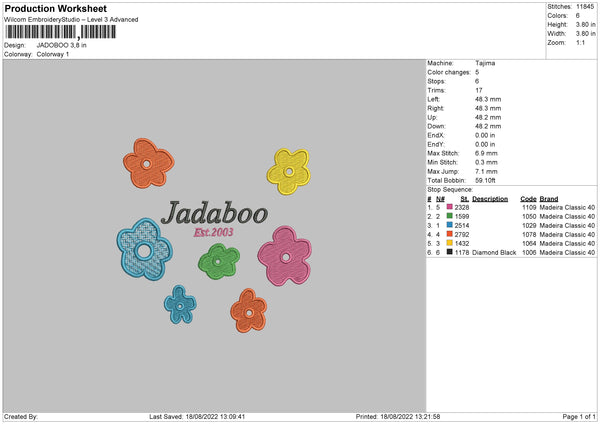This screenshot has height=424, width=600.
Task: Click the barcode under the worksheet title
Action: pyautogui.click(x=60, y=32)
